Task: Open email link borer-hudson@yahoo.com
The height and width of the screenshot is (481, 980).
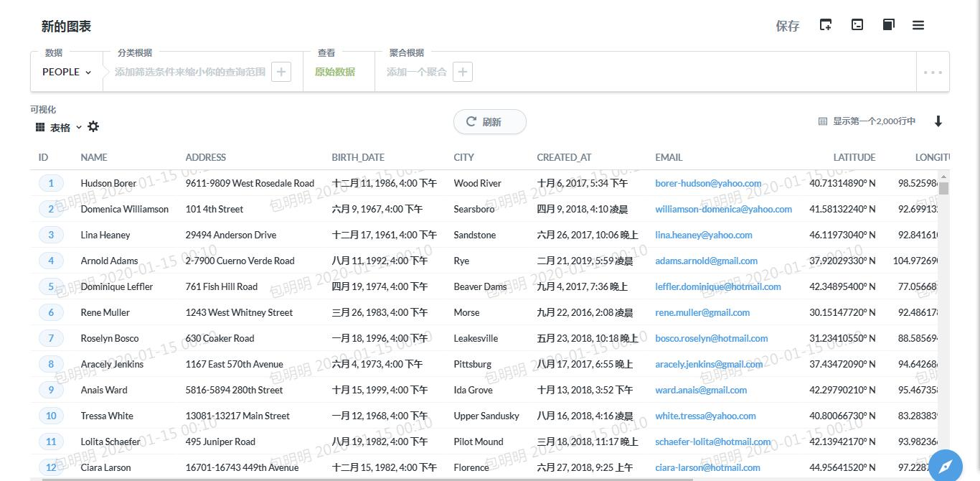Action: pyautogui.click(x=708, y=183)
